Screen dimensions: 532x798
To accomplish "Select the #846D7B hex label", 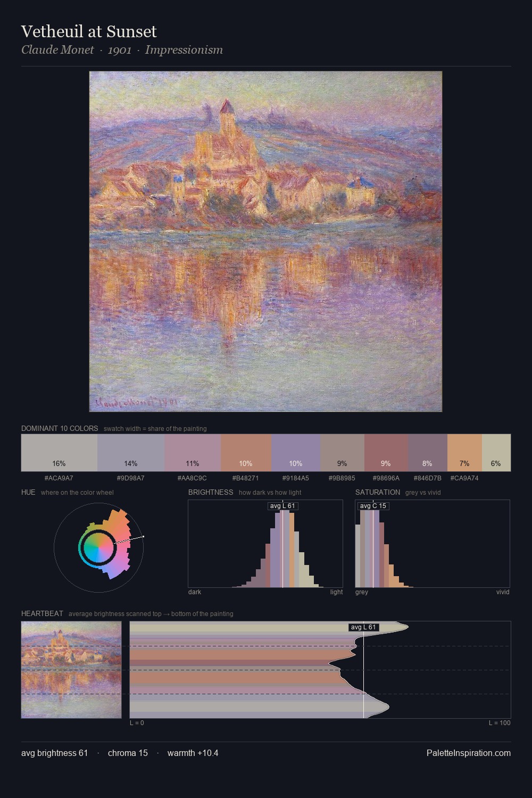I will pyautogui.click(x=428, y=478).
